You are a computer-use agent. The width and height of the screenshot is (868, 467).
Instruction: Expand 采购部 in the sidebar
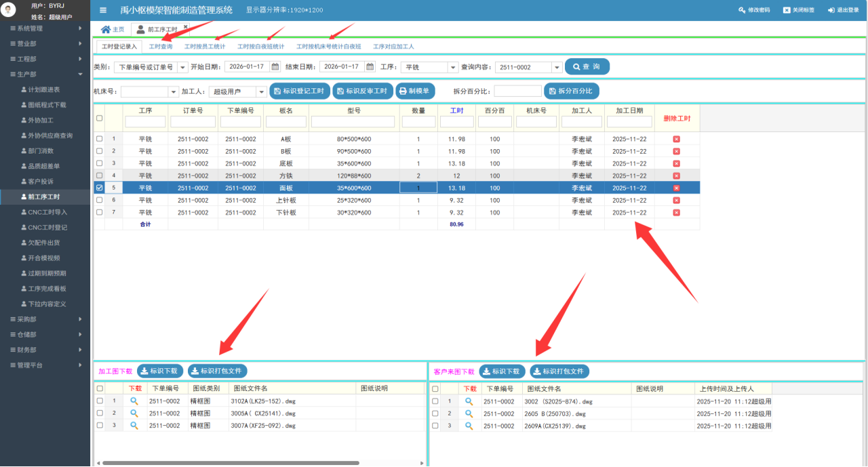tap(45, 319)
